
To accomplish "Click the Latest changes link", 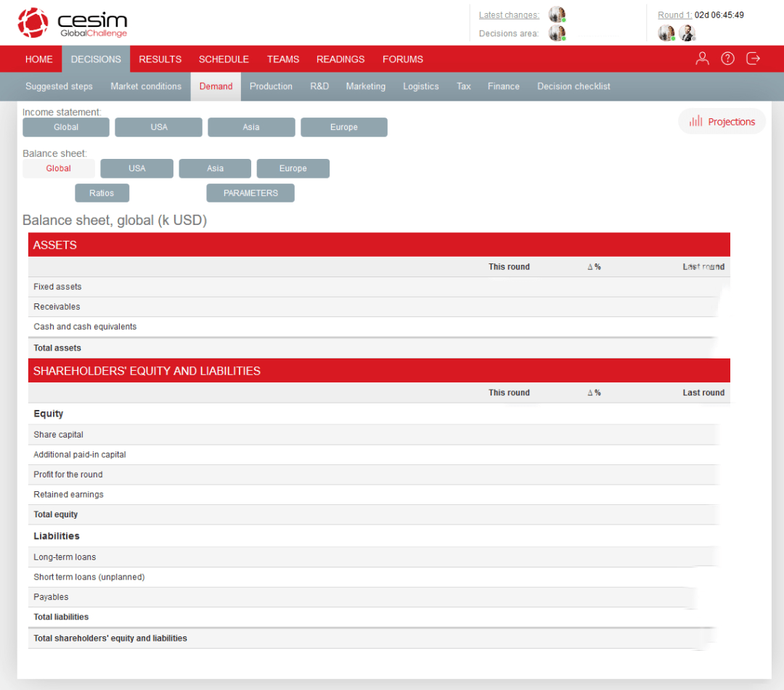I will (509, 15).
